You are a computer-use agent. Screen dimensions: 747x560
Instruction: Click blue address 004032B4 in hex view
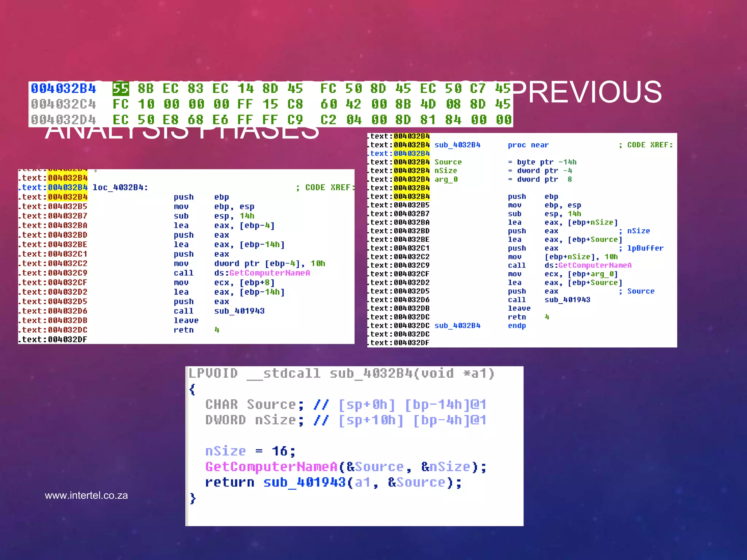coord(63,89)
